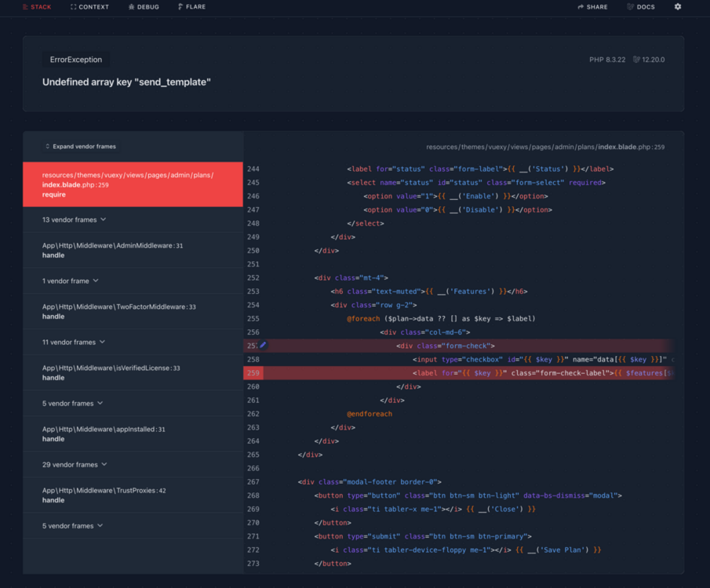This screenshot has height=588, width=710.
Task: Select the TrustProxies:42 handle frame
Action: click(133, 495)
